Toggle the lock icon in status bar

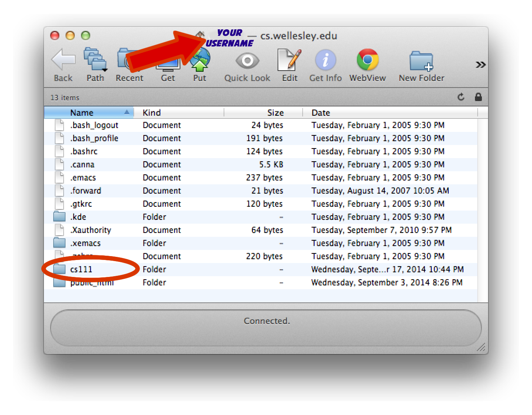click(x=478, y=97)
